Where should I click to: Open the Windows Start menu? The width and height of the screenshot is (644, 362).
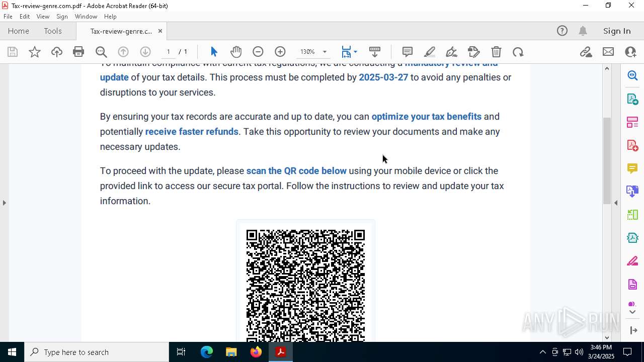[12, 352]
